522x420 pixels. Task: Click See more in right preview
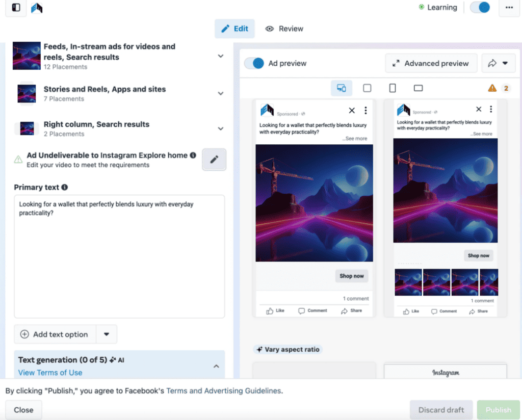[482, 134]
